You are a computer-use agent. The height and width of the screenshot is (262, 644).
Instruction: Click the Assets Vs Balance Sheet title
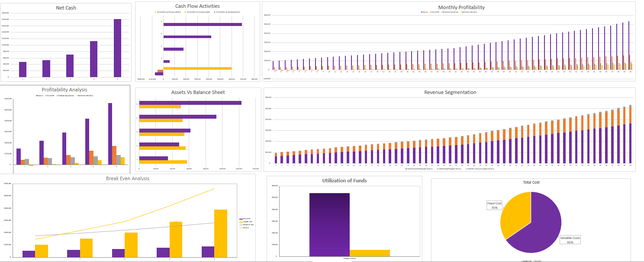[198, 92]
